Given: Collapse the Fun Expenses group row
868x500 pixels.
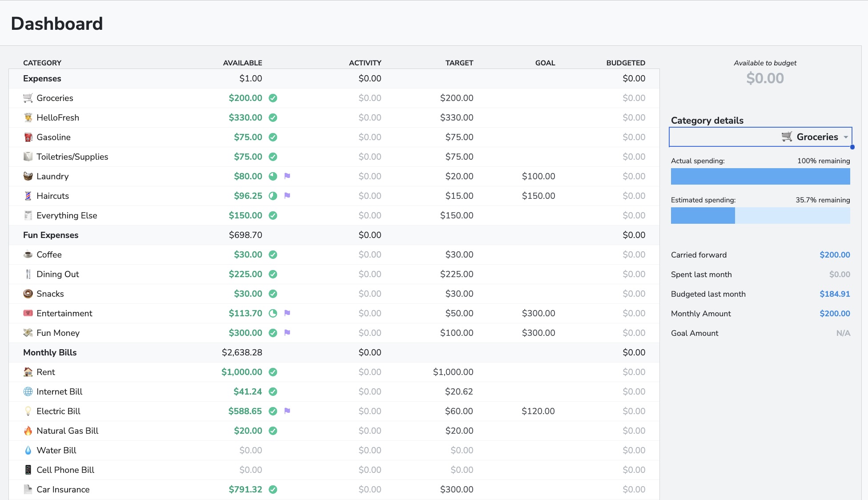Looking at the screenshot, I should pyautogui.click(x=51, y=235).
